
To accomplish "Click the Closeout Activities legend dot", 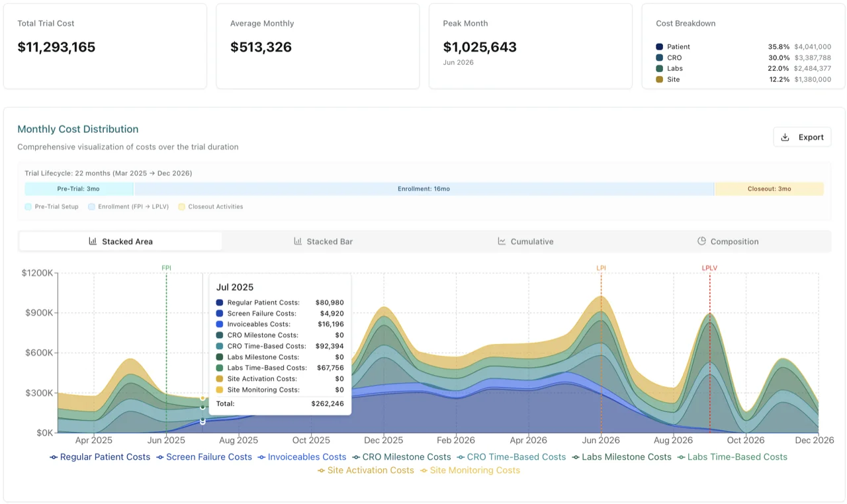I will click(x=183, y=206).
